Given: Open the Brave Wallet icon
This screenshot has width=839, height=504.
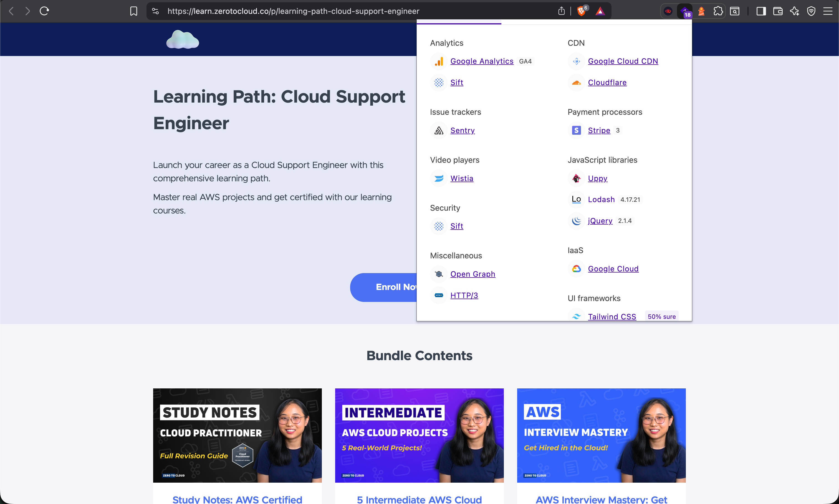Looking at the screenshot, I should coord(778,11).
